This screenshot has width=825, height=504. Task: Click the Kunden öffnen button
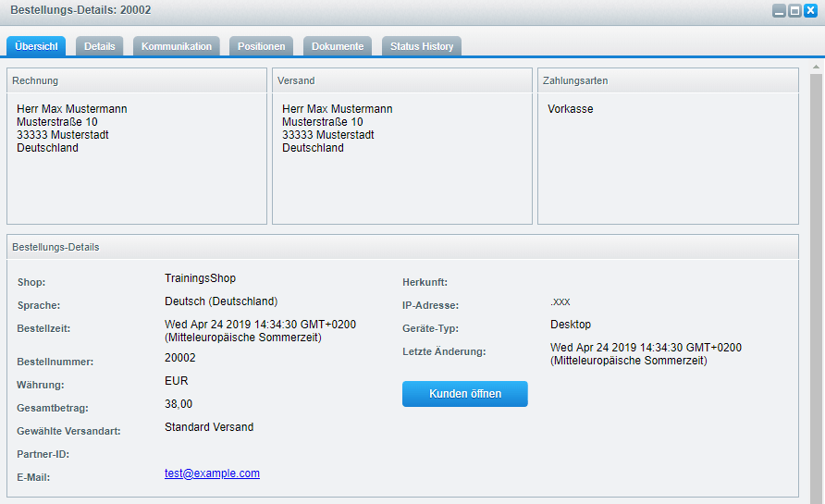click(x=465, y=394)
